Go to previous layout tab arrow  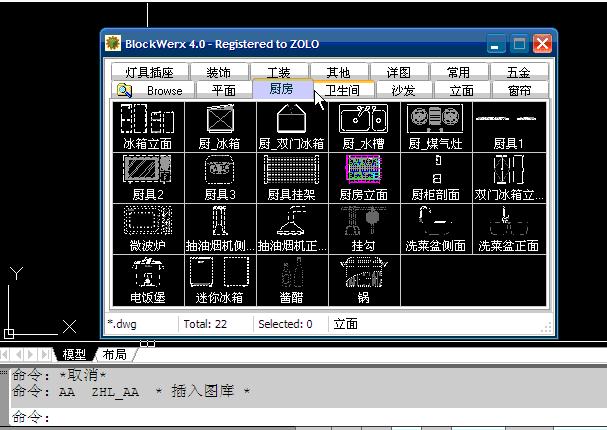pos(19,354)
